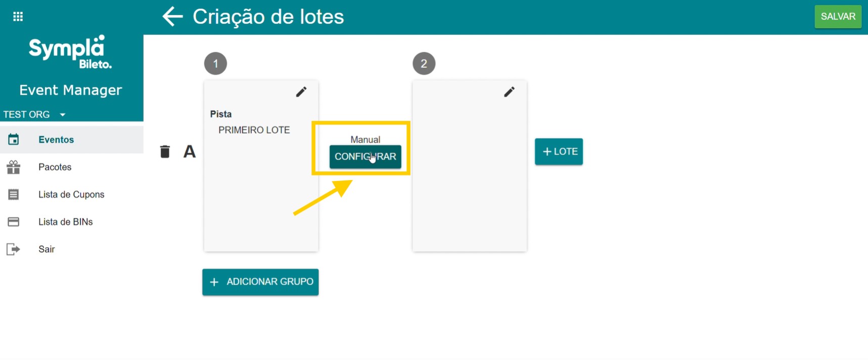Click the ADICIONAR GRUPO button

[x=260, y=282]
